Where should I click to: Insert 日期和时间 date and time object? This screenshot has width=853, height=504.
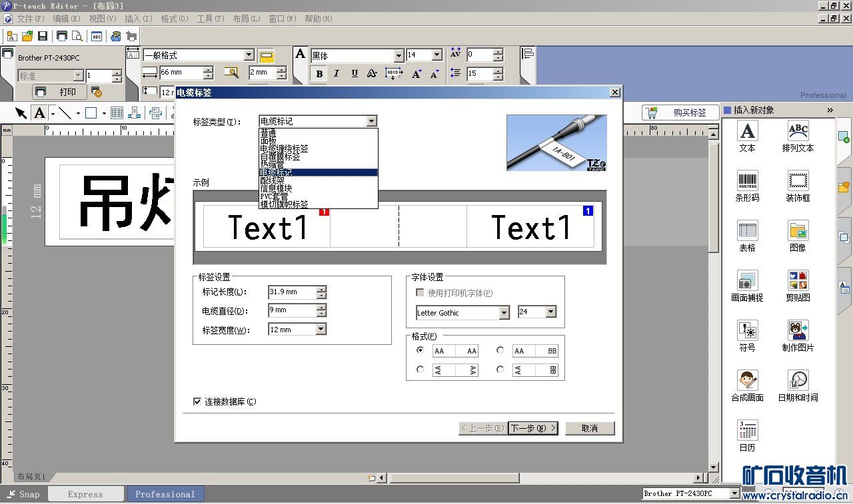point(798,381)
